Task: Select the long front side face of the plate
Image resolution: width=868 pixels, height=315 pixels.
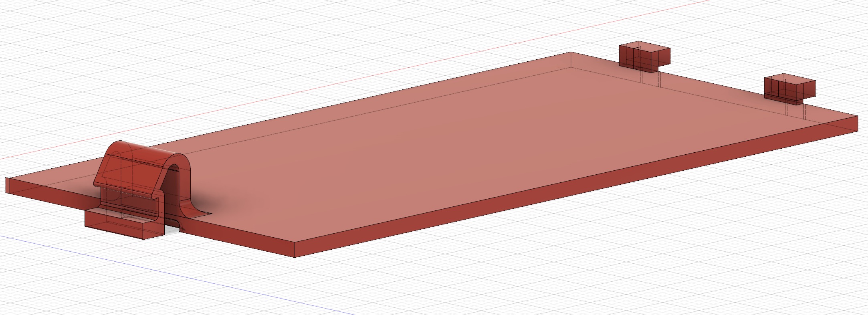Action: click(576, 186)
